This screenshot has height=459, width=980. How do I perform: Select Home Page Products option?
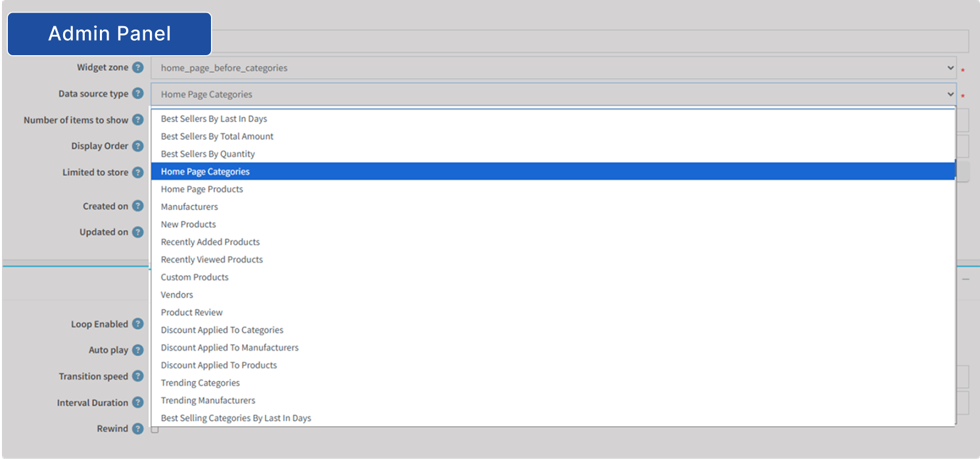[553, 189]
